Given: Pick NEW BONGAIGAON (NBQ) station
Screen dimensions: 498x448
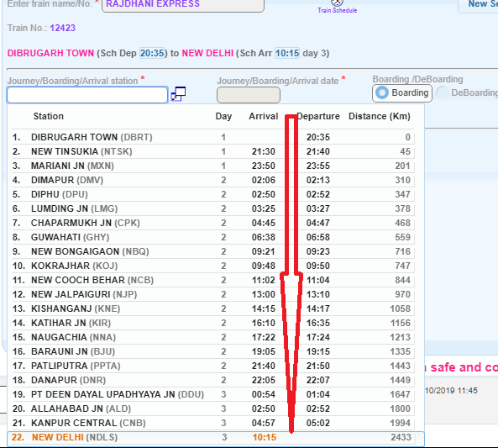Looking at the screenshot, I should [x=213, y=251].
